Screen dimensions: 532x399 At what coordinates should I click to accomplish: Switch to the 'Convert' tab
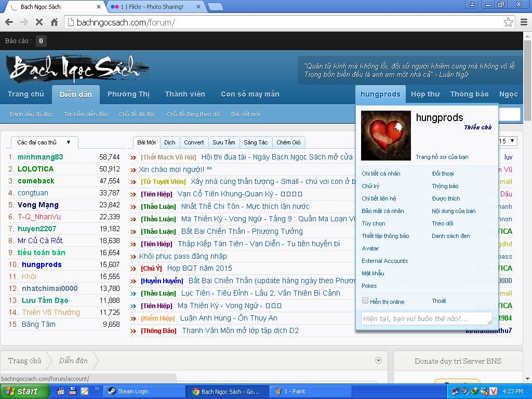pyautogui.click(x=194, y=142)
